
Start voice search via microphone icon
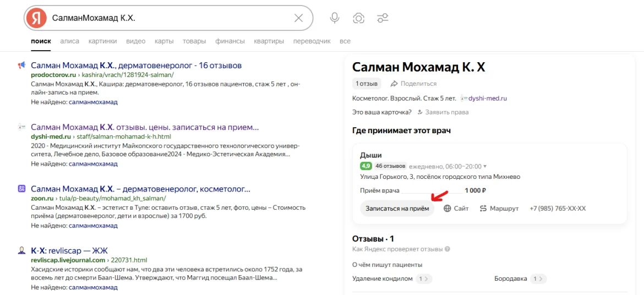click(x=335, y=18)
